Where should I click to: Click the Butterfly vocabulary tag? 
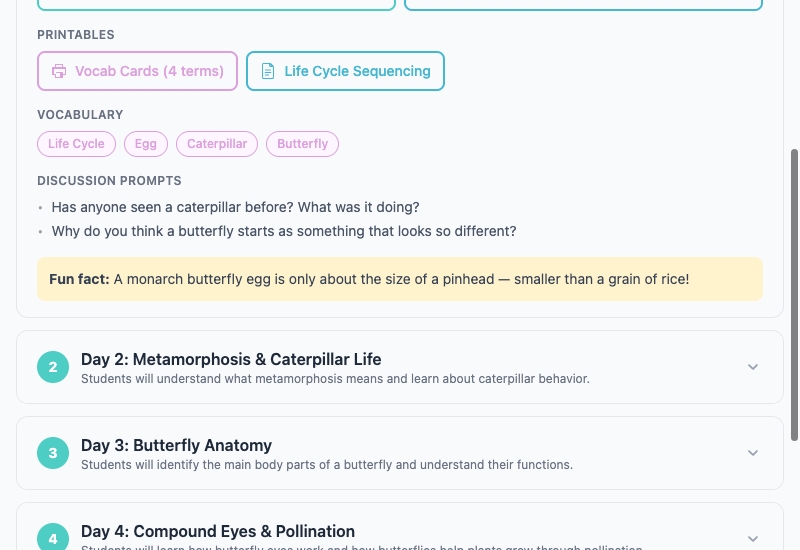coord(303,144)
